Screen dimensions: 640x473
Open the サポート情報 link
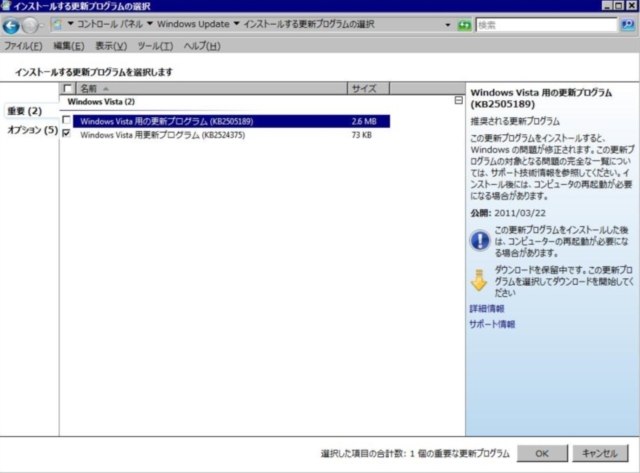[x=492, y=324]
